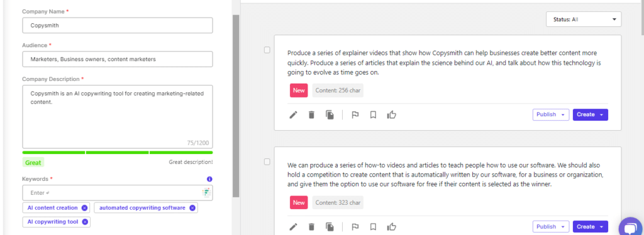This screenshot has width=644, height=235.
Task: Open the Keywords info tooltip icon
Action: point(210,179)
